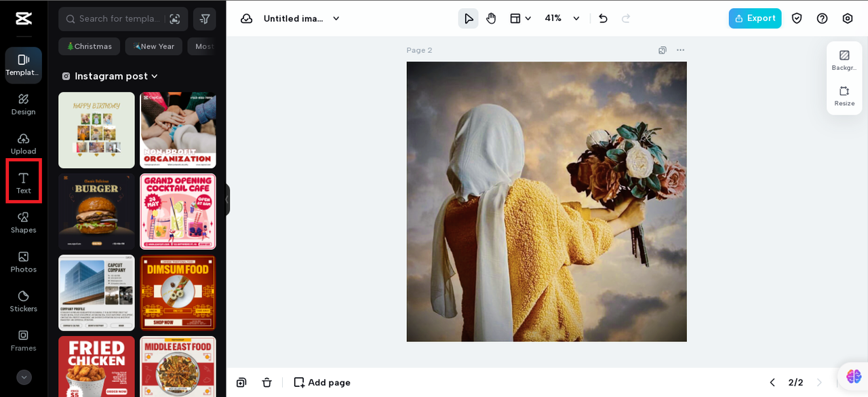Open the Stickers sidebar tab
Screen dimensions: 868x397
click(x=24, y=301)
